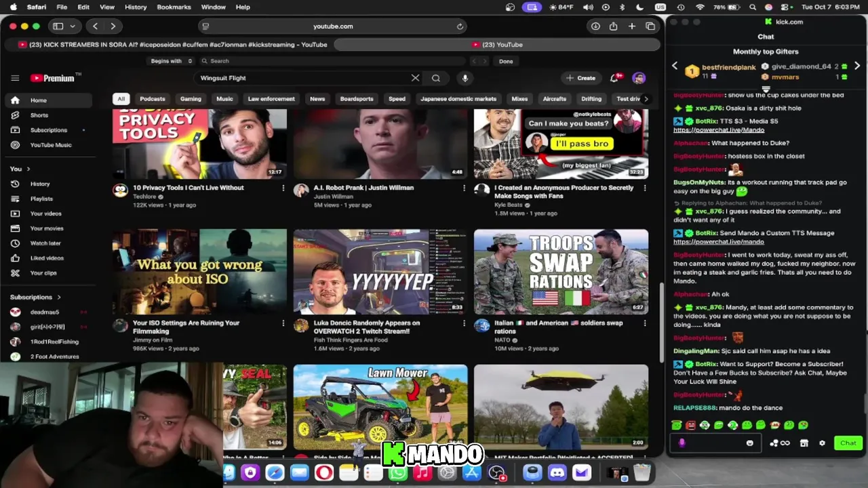Open the Bookmarks menu in menu bar
Viewport: 868px width, 488px height.
click(174, 7)
